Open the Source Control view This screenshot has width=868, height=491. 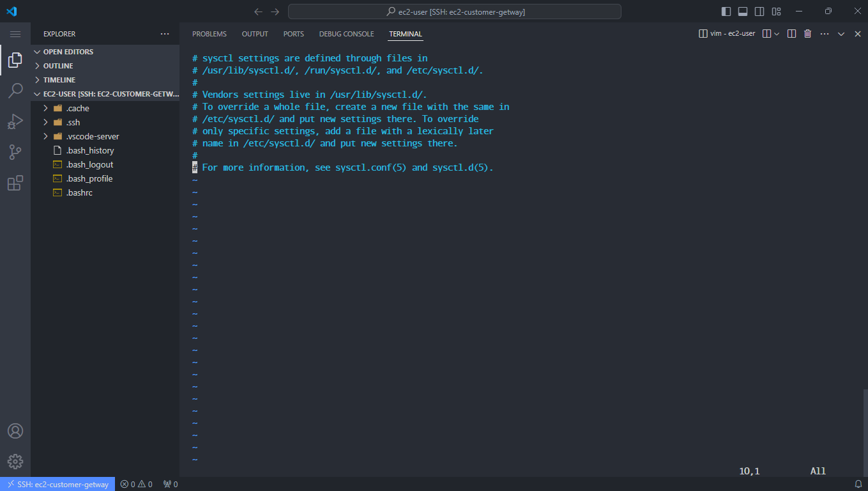coord(15,152)
